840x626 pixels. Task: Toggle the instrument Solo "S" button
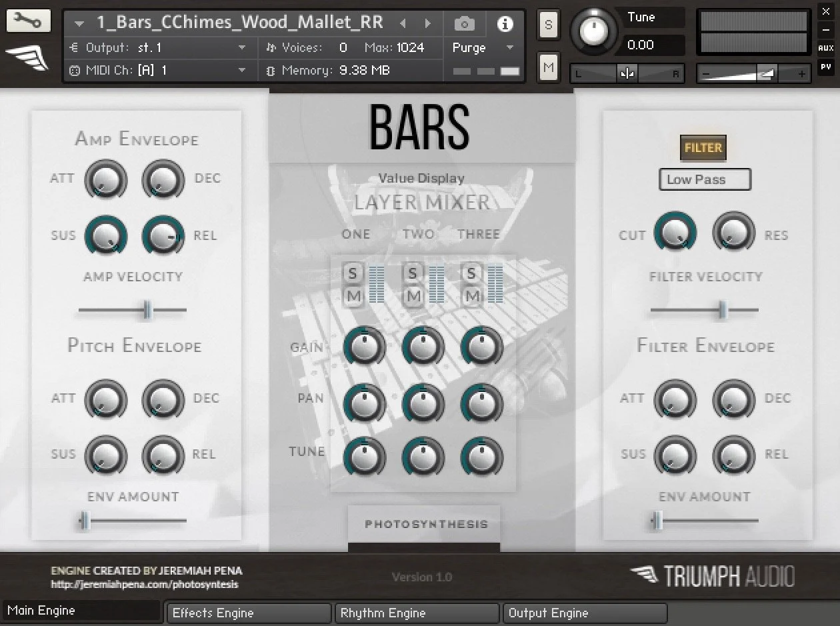tap(548, 24)
